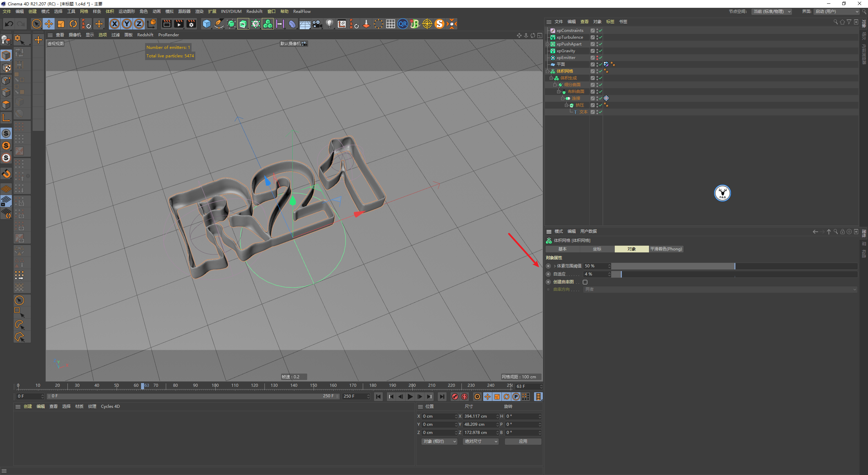The width and height of the screenshot is (868, 475).
Task: Toggle the X axis lock
Action: click(x=115, y=24)
